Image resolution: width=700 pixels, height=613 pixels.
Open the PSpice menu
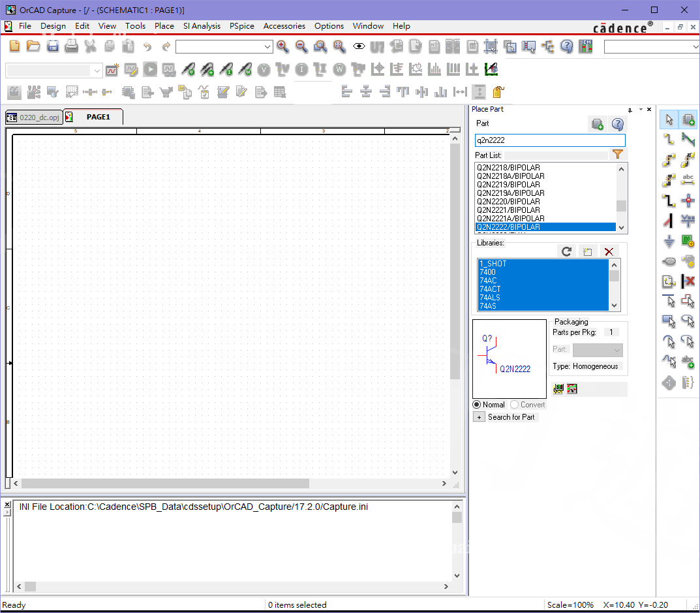(x=242, y=26)
